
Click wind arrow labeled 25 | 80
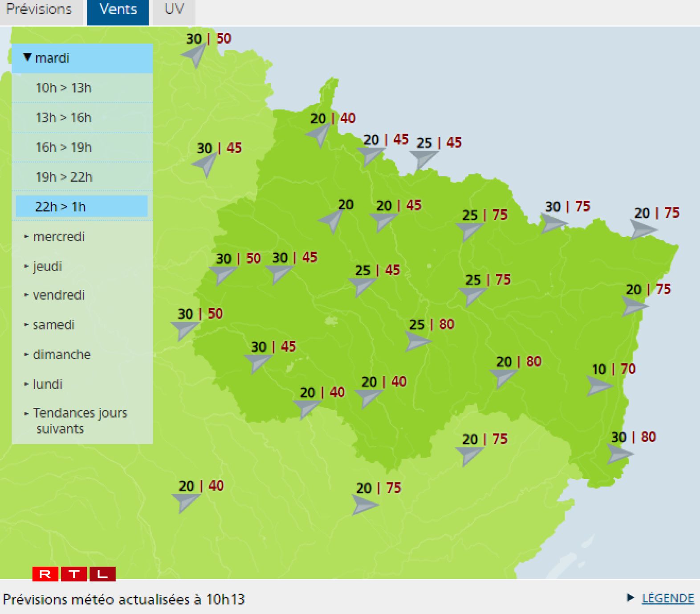click(417, 342)
